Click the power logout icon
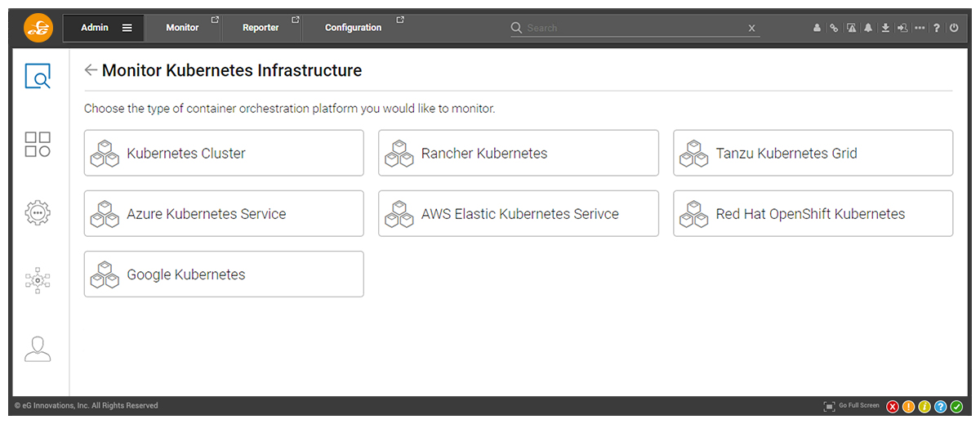The image size is (980, 424). coord(954,28)
